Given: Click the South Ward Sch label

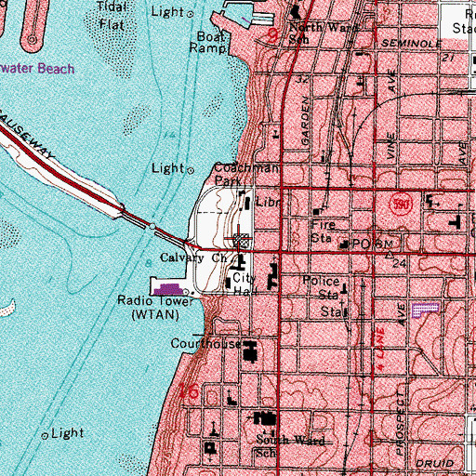Looking at the screenshot, I should point(290,446).
